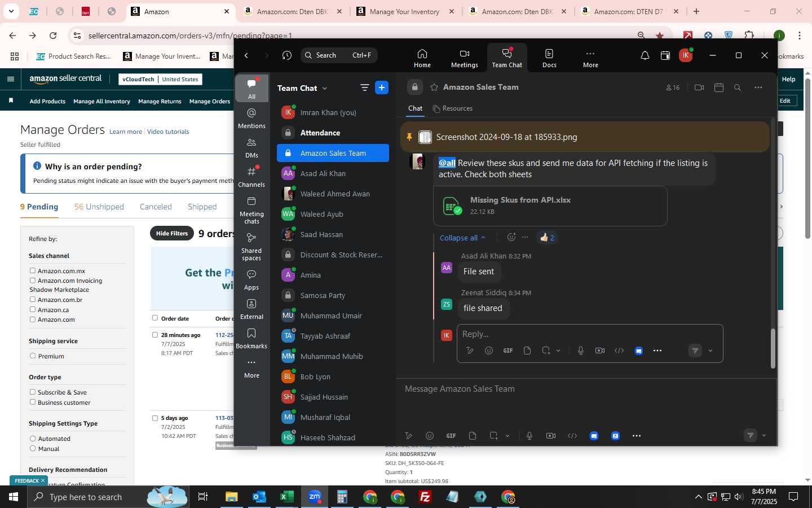812x508 pixels.
Task: Collapse all thread replies
Action: [462, 238]
